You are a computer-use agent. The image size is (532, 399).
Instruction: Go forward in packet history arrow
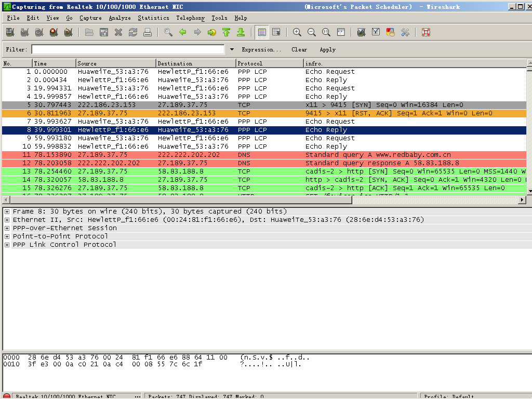197,32
